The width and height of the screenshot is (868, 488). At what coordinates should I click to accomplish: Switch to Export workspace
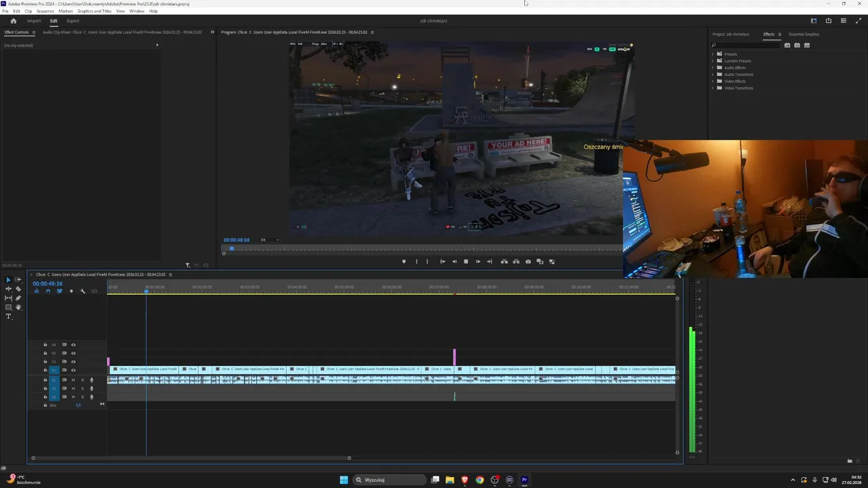(x=73, y=21)
